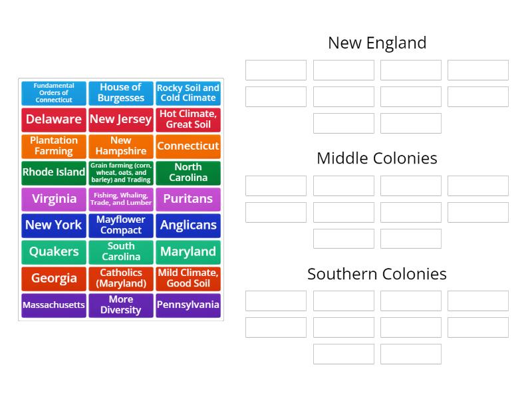
Task: Select the Mayflower Compact tile
Action: click(121, 225)
